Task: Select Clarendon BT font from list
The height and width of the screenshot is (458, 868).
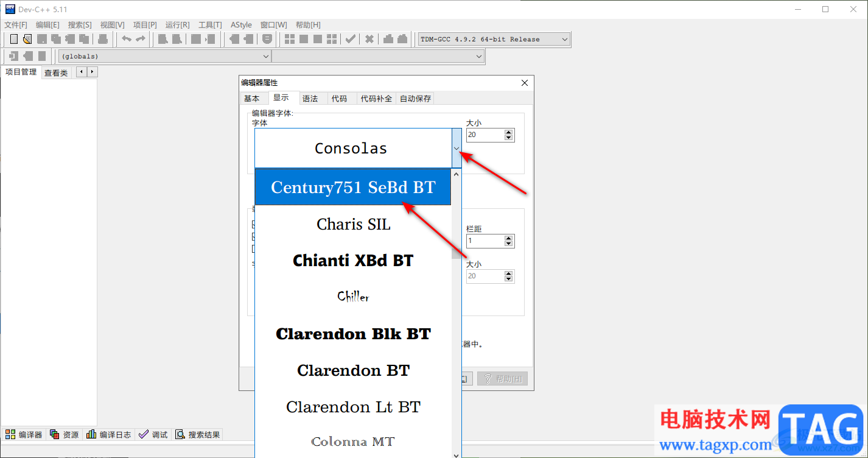Action: [x=353, y=370]
